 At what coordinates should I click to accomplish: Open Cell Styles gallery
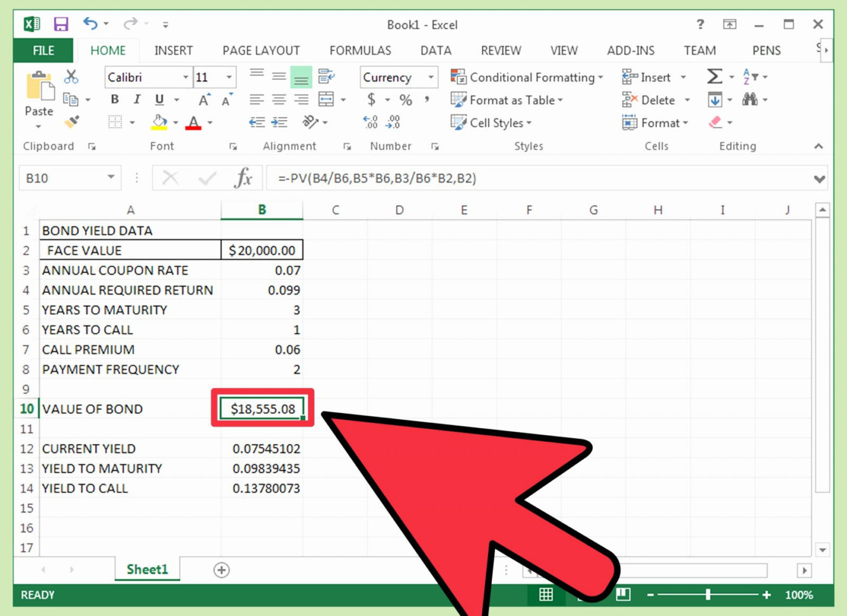491,123
